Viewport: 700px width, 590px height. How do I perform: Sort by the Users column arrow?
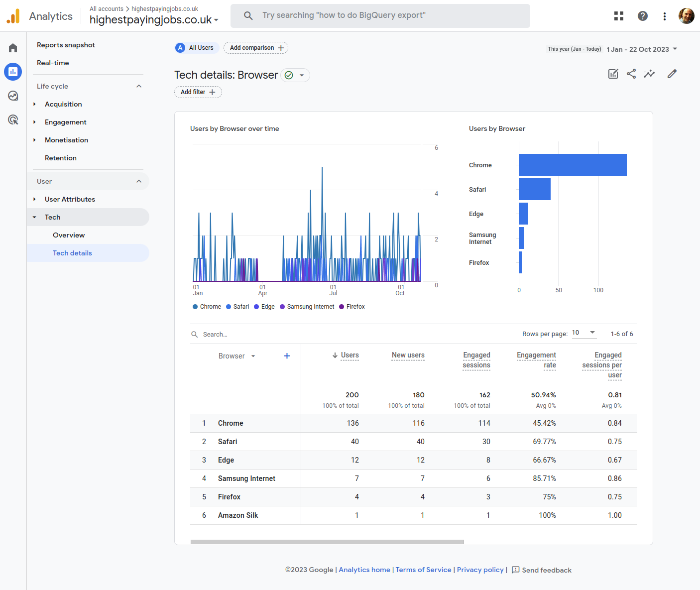[335, 355]
